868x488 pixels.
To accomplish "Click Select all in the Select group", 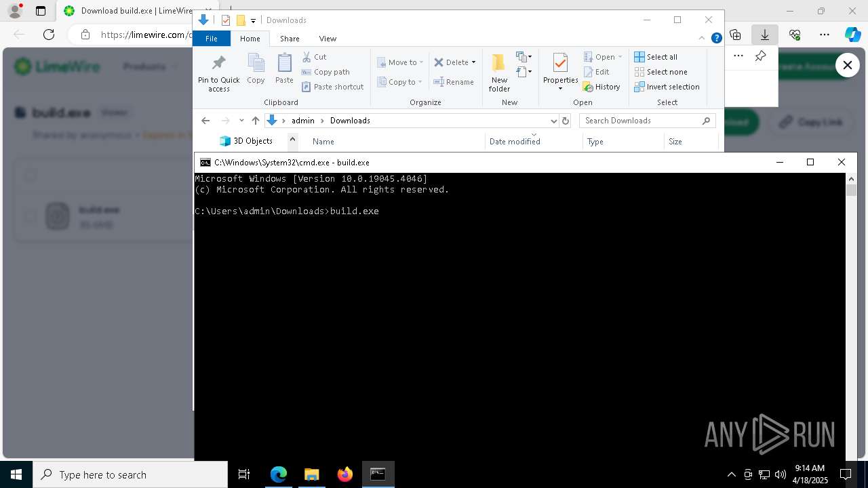I will coord(656,57).
